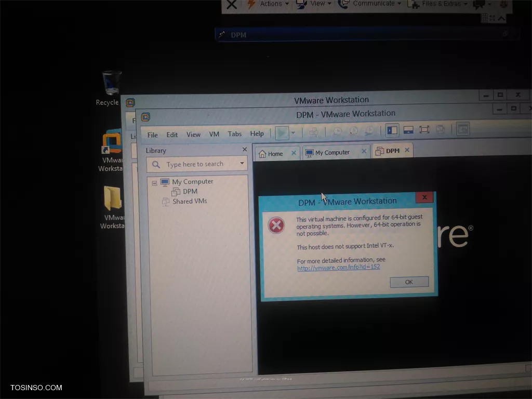The image size is (532, 399).
Task: Click the DPM window app icon
Action: pos(145,117)
